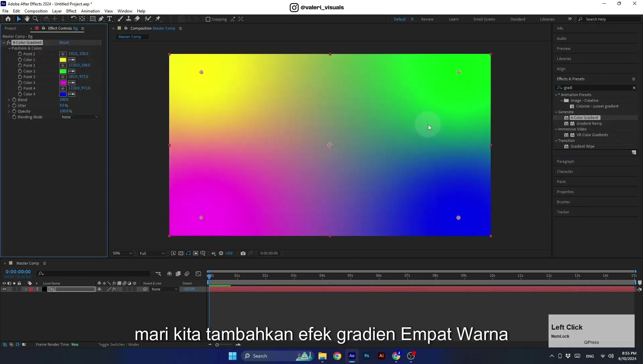This screenshot has width=643, height=364.
Task: Click the Home icon in toolbar
Action: tap(8, 19)
